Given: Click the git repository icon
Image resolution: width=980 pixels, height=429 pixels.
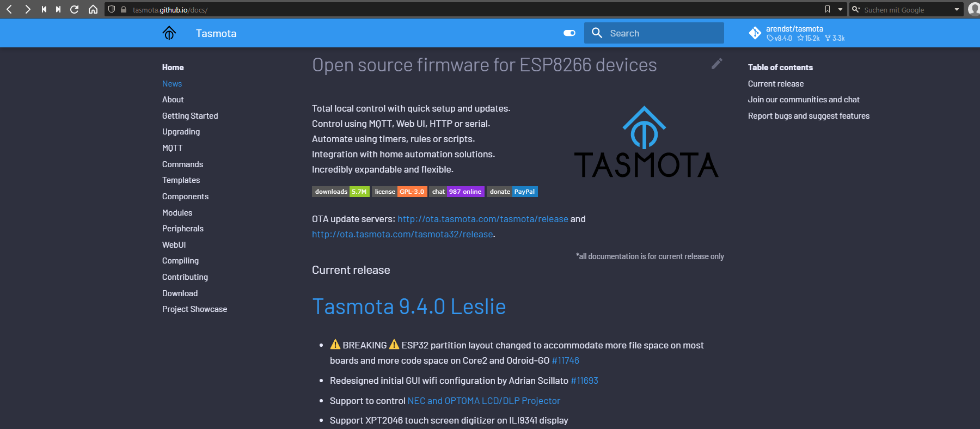Looking at the screenshot, I should coord(755,33).
